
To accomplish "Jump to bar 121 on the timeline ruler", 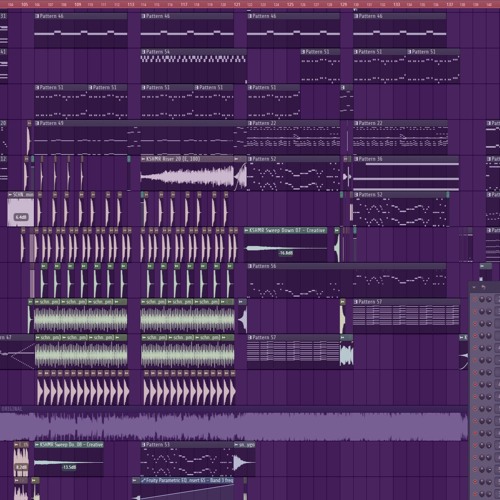I will click(x=237, y=4).
